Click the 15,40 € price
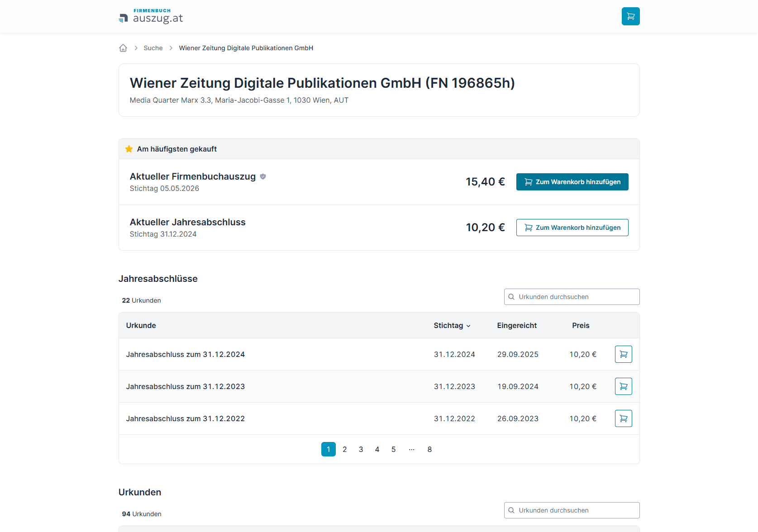This screenshot has width=758, height=532. pos(486,182)
